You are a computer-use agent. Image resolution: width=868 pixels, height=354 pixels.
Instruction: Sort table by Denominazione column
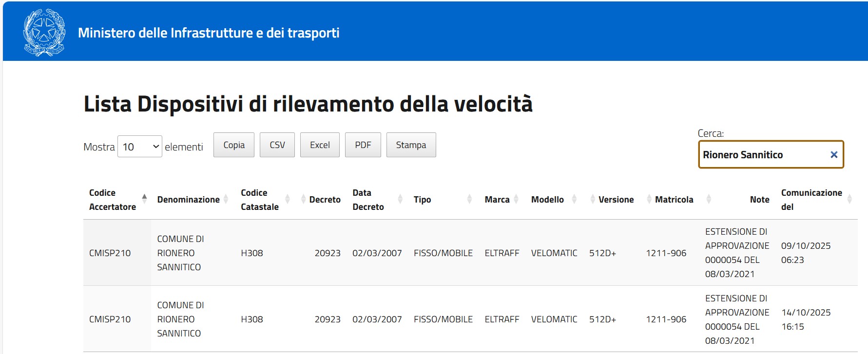pyautogui.click(x=188, y=200)
